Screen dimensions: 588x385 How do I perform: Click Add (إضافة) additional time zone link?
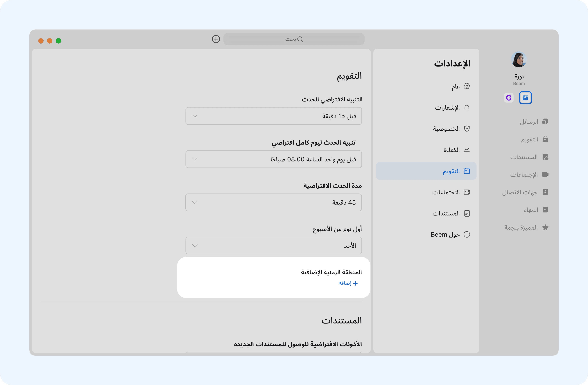click(348, 283)
